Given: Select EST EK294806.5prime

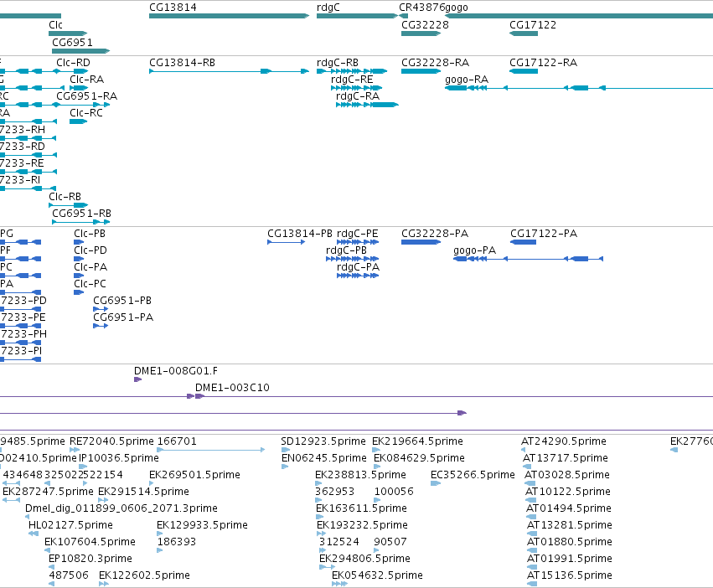Looking at the screenshot, I should tap(328, 568).
